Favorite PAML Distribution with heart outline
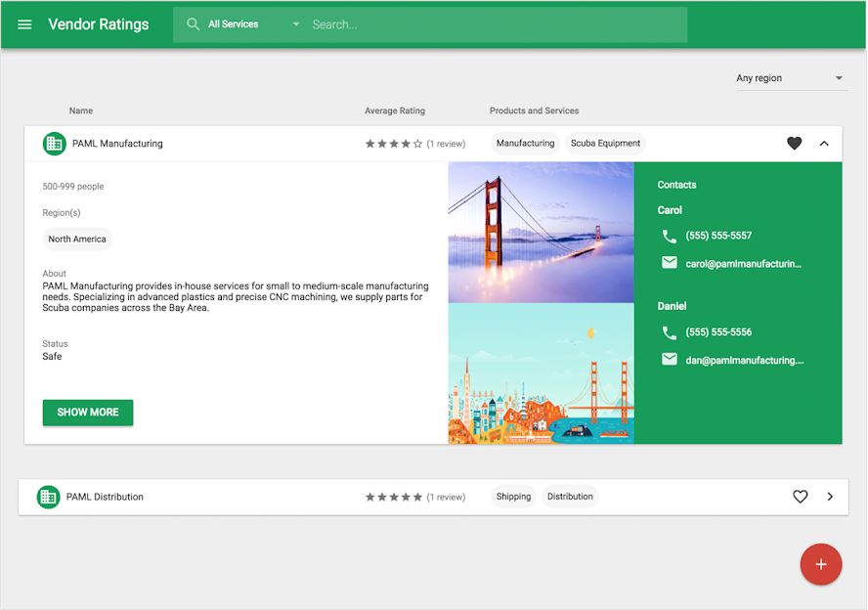This screenshot has width=868, height=610. pos(800,497)
